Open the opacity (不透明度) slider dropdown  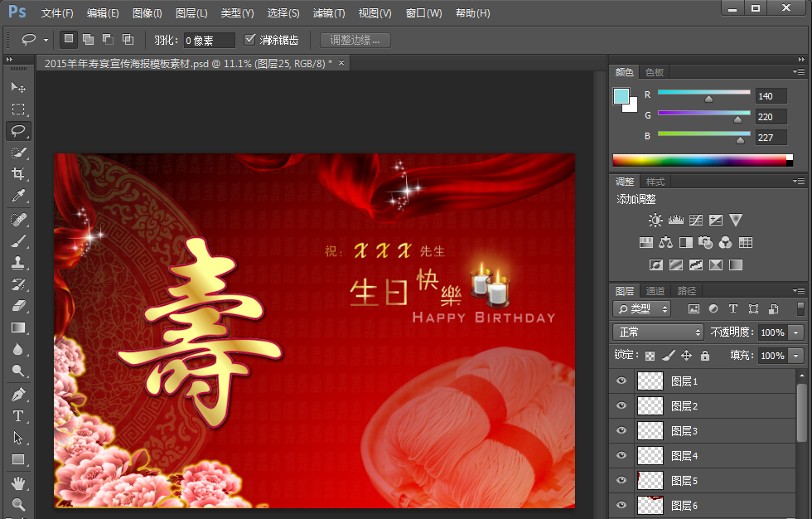pos(796,332)
